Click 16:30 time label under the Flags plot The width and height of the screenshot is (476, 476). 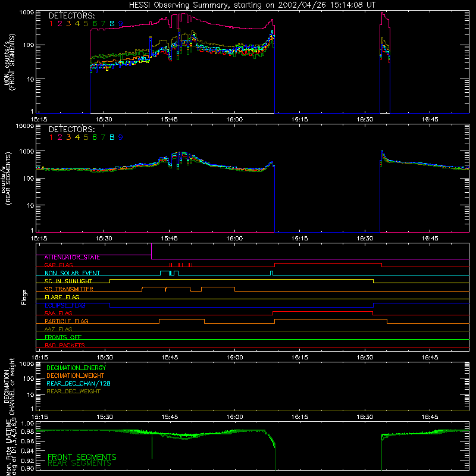pos(365,358)
